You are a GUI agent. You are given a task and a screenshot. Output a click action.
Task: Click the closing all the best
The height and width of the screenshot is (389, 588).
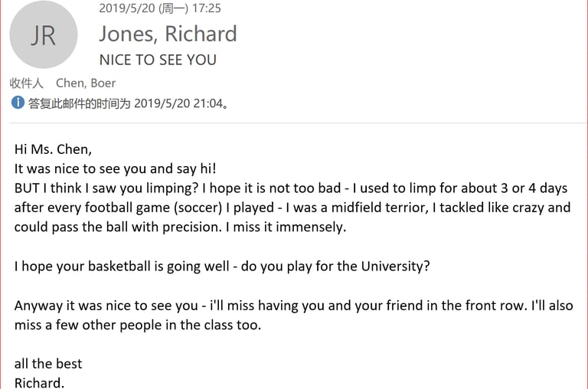(48, 364)
